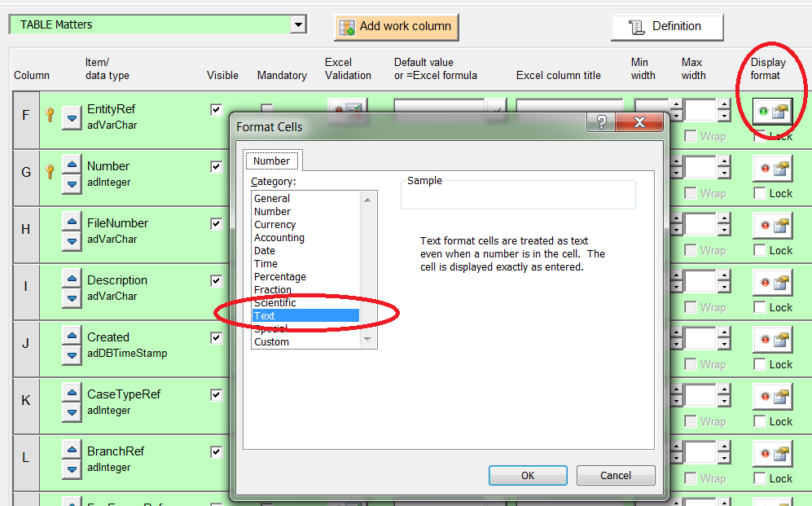Open the Definition button

667,27
